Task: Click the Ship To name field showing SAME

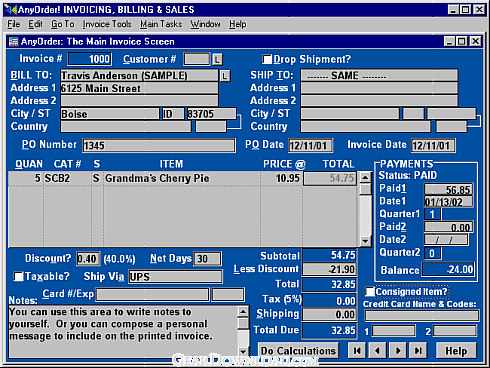Action: pos(379,76)
